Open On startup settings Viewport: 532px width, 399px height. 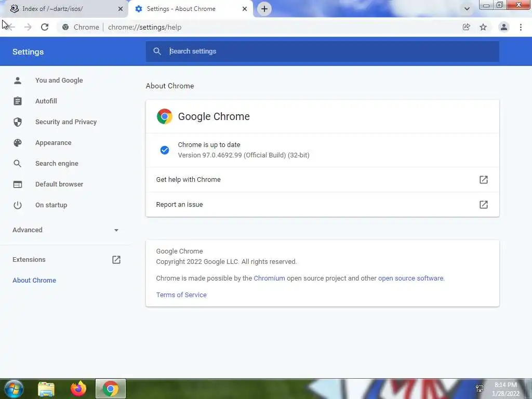point(51,205)
